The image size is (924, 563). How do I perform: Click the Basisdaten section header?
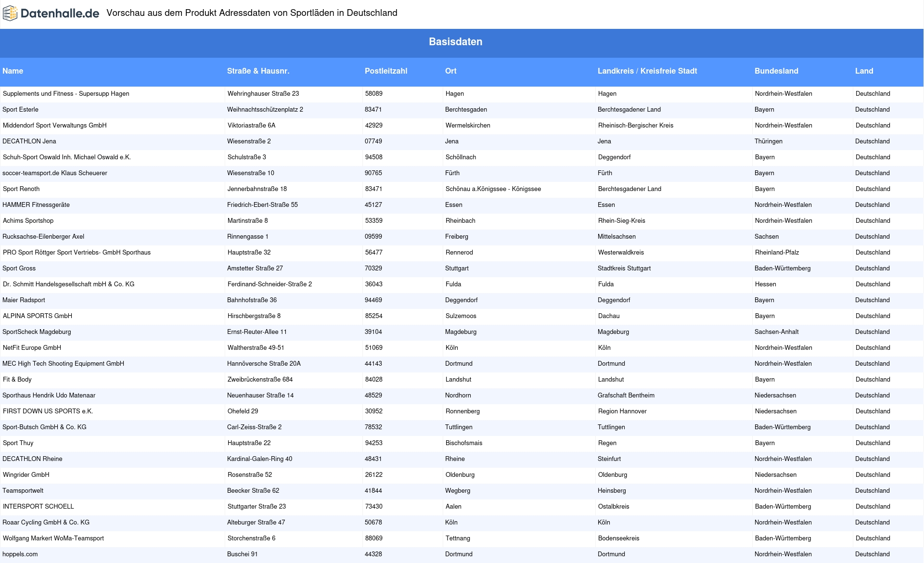[455, 42]
